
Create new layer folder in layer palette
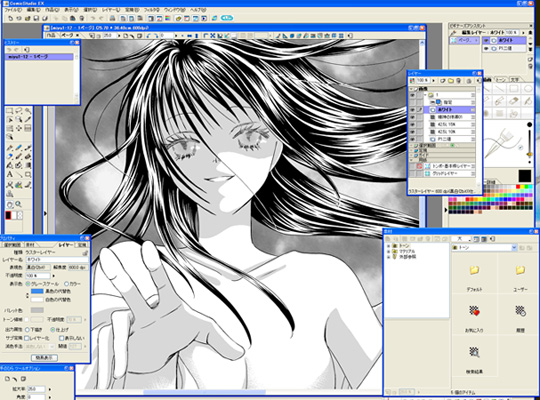[451, 81]
